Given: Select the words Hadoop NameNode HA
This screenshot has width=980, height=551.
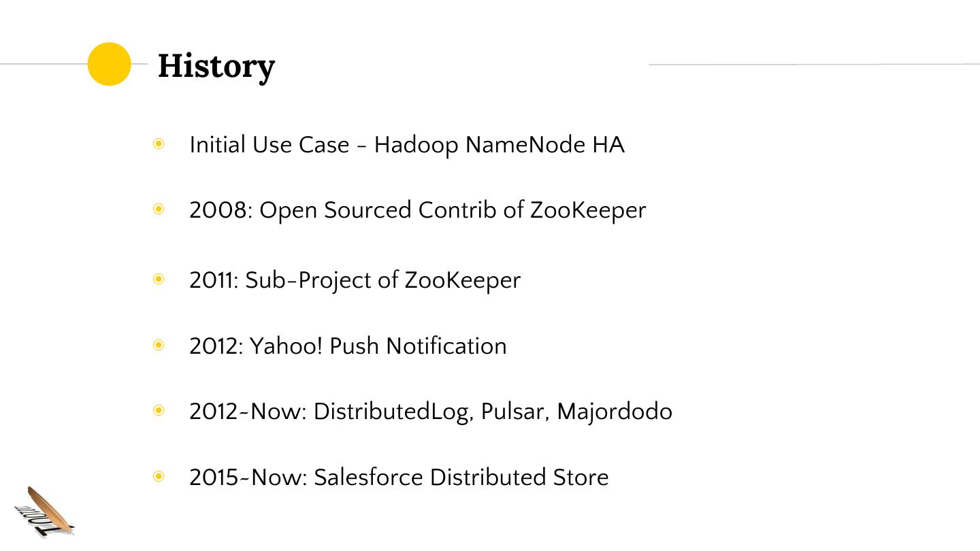Looking at the screenshot, I should pos(499,145).
